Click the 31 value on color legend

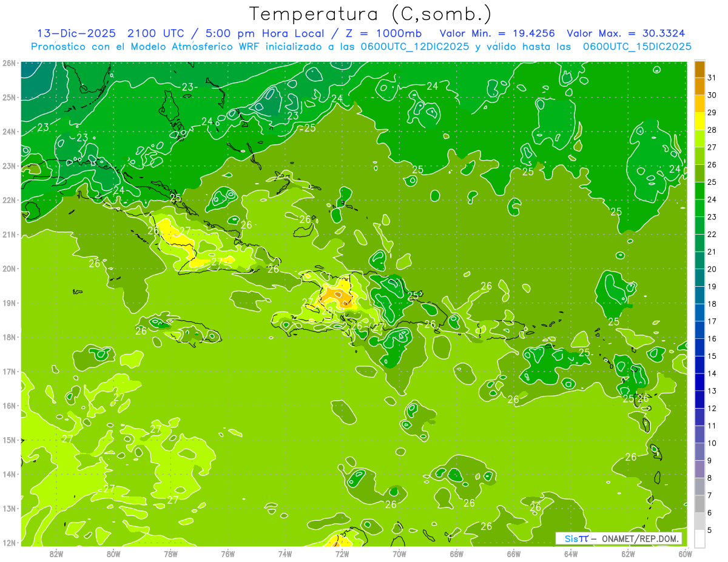712,77
